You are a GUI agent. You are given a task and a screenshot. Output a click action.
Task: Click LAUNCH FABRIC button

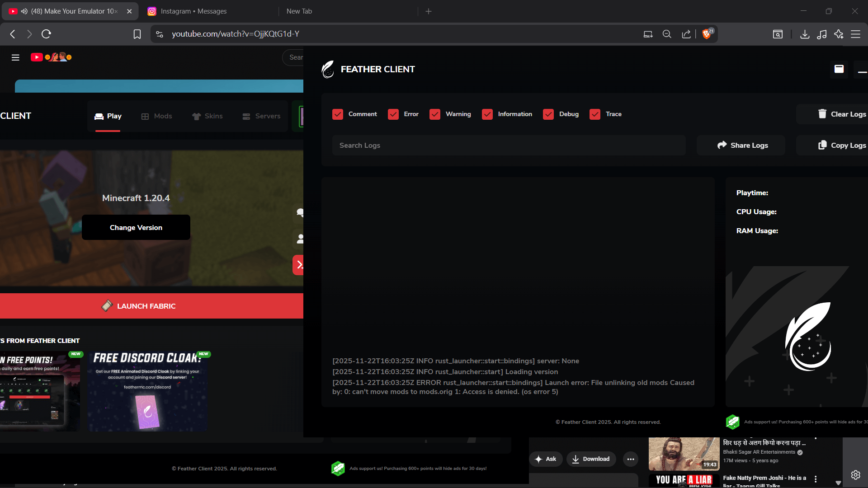click(x=151, y=306)
